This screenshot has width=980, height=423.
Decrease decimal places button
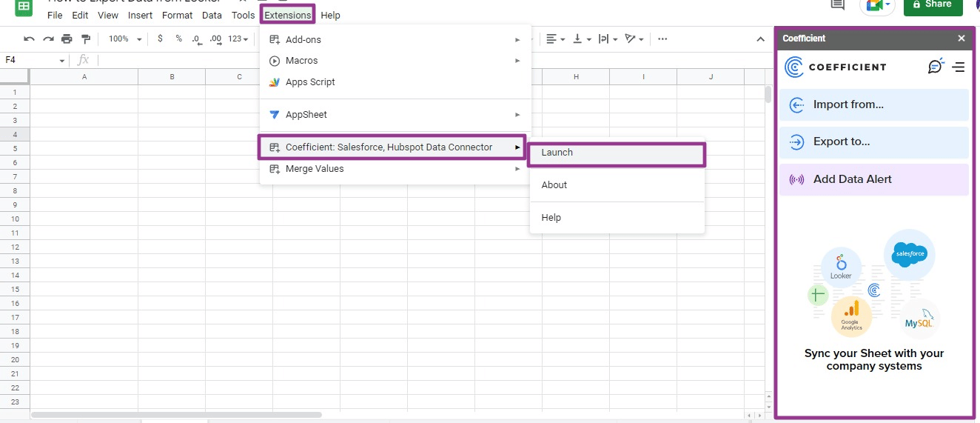[x=196, y=39]
